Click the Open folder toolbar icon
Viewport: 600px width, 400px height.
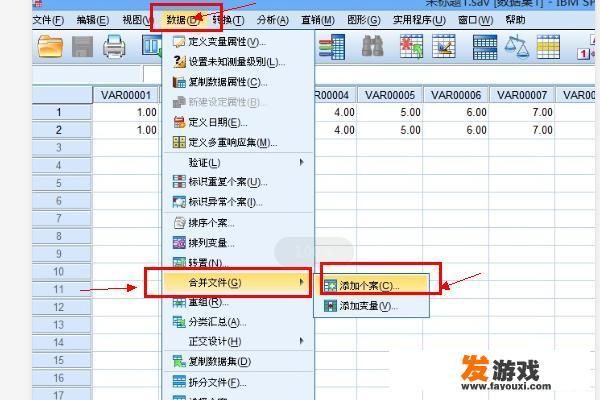click(50, 47)
